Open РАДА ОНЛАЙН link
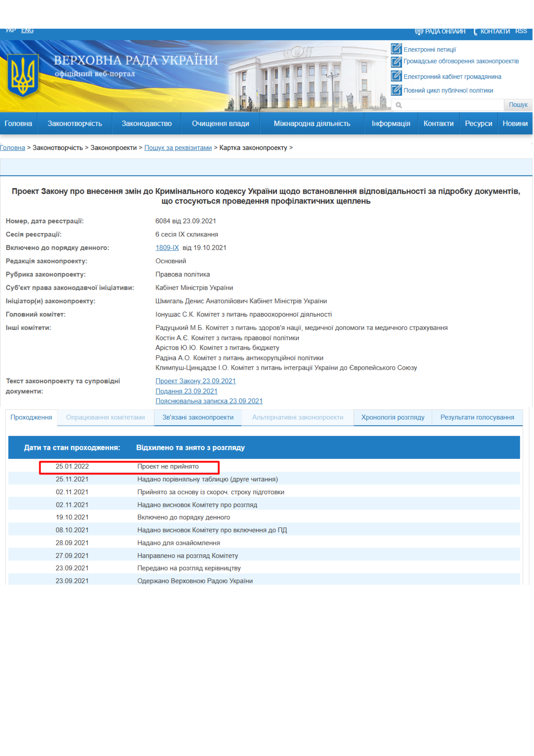This screenshot has height=756, width=534. (x=445, y=31)
